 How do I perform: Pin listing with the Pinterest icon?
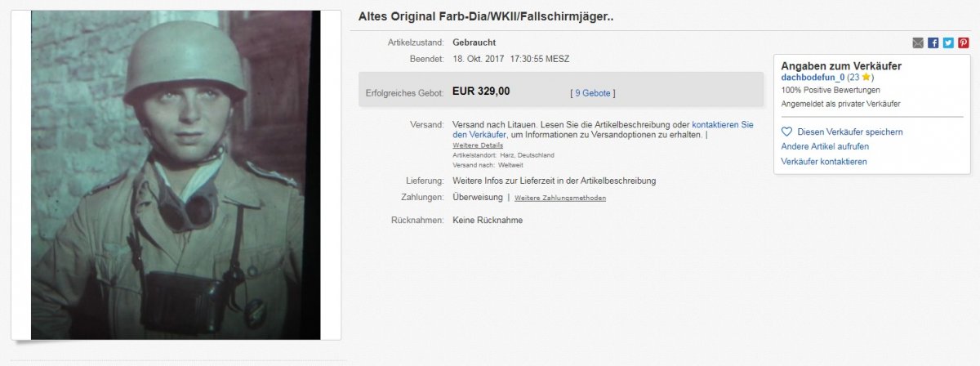(963, 43)
